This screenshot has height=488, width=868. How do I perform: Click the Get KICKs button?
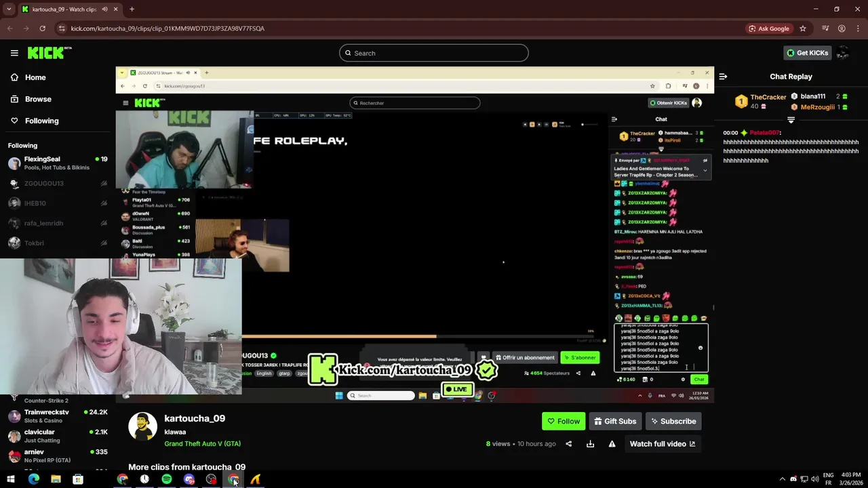tap(807, 53)
